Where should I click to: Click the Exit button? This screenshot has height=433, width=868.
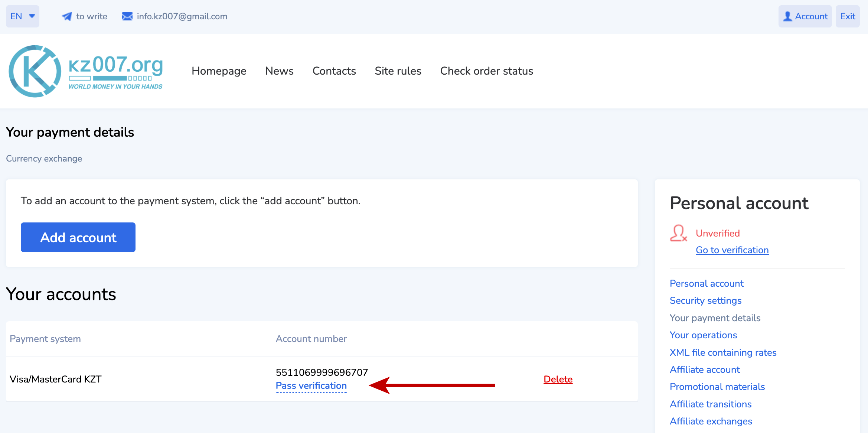(x=847, y=16)
